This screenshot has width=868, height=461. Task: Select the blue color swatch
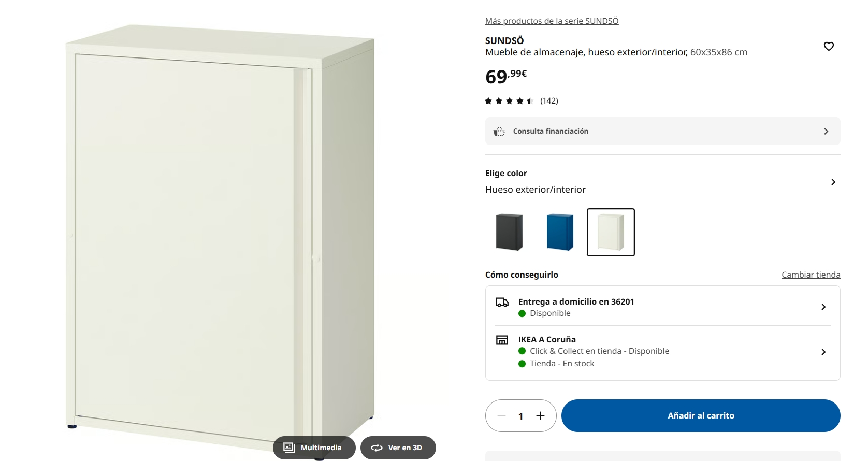coord(560,232)
